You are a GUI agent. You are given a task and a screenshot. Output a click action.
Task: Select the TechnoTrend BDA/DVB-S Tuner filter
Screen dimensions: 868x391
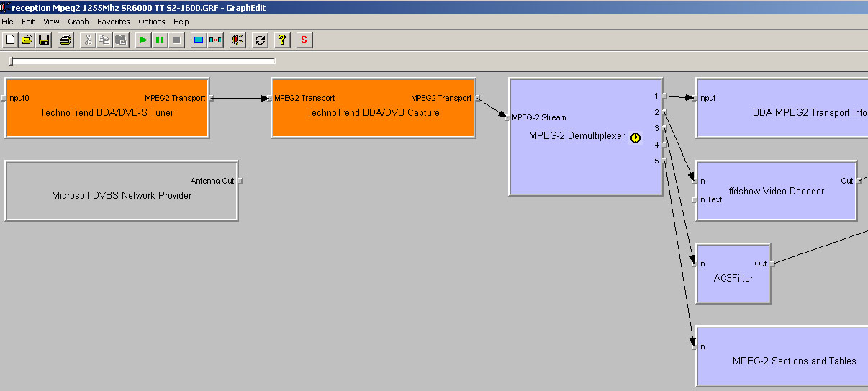point(107,107)
